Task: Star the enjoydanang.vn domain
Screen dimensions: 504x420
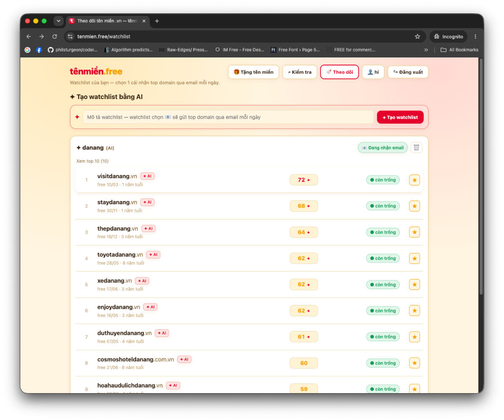Action: click(415, 310)
